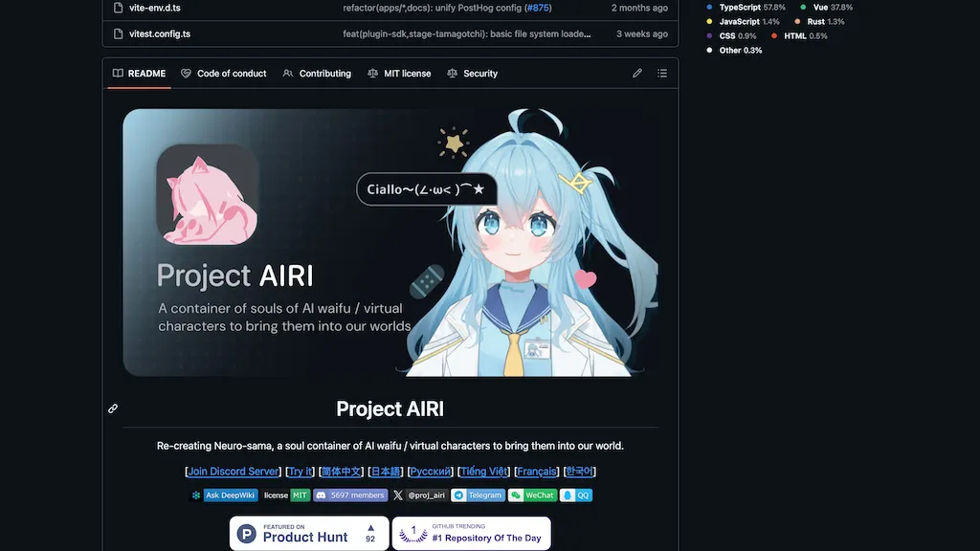980x551 pixels.
Task: Click file icon beside vite-env.d.ts
Action: coord(118,8)
